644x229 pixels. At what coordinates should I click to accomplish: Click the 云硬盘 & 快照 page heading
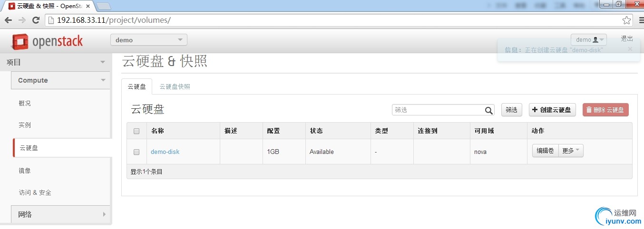click(165, 61)
